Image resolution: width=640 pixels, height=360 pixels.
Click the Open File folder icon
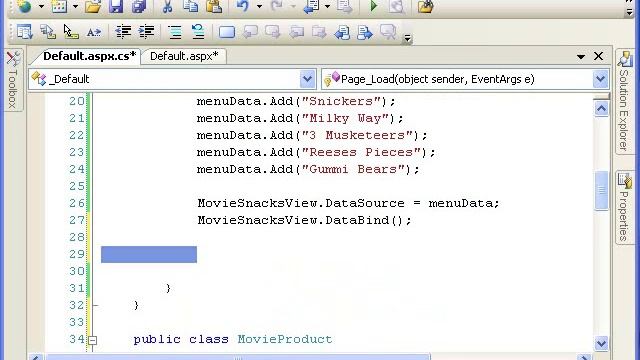[x=93, y=7]
